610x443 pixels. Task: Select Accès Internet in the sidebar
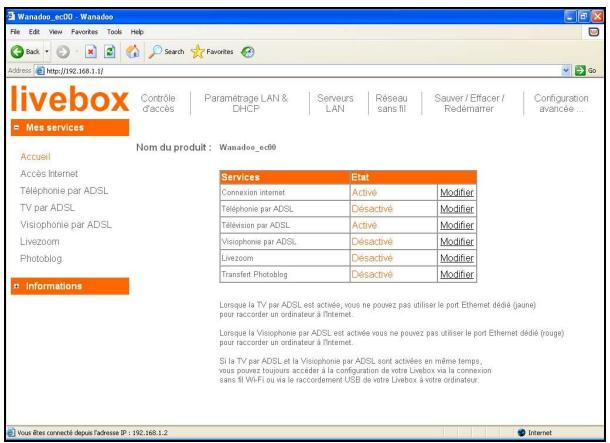coord(49,174)
